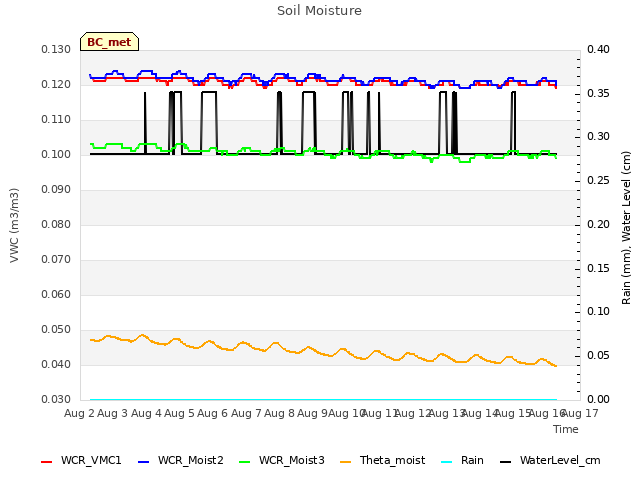Toggle Rain series in legend
Viewport: 640px width, 480px height.
pos(463,460)
